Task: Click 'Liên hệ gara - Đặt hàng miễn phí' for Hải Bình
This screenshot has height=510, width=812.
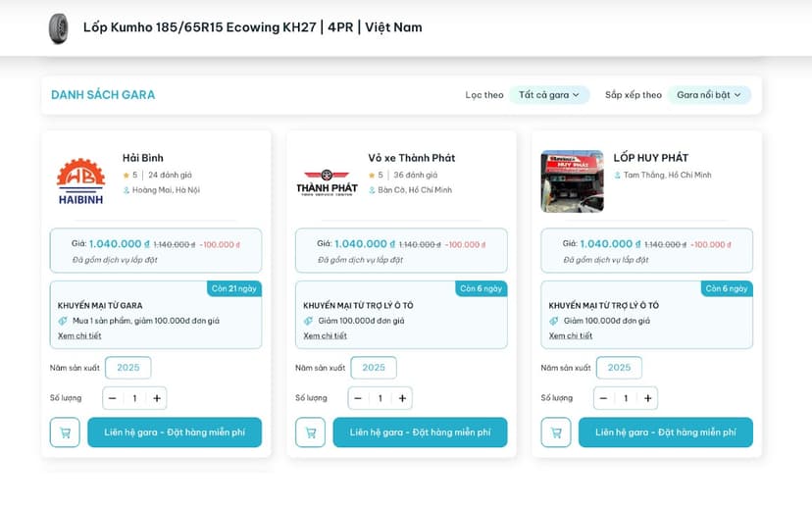Action: coord(175,433)
